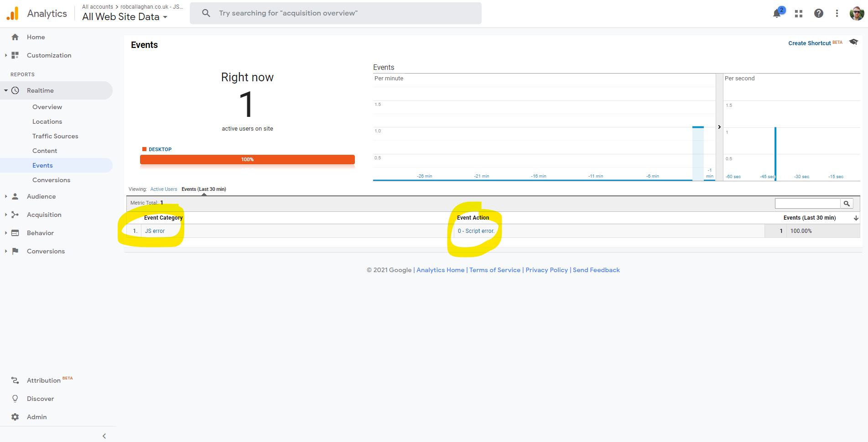Click inside the table filter search field
The width and height of the screenshot is (868, 442).
click(807, 203)
